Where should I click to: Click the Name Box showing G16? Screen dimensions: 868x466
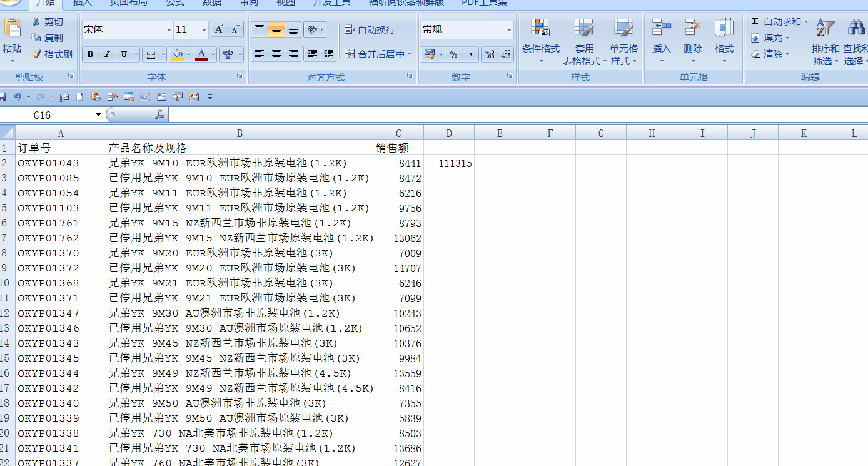(47, 115)
